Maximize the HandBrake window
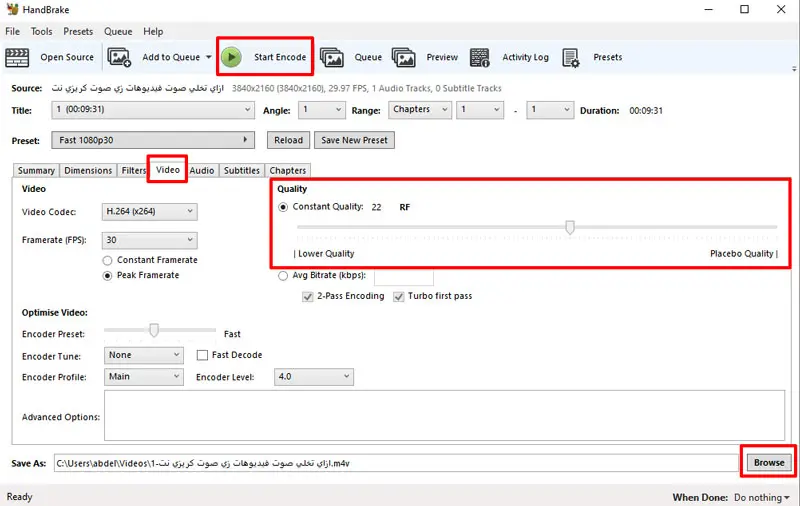This screenshot has height=506, width=800. point(744,9)
